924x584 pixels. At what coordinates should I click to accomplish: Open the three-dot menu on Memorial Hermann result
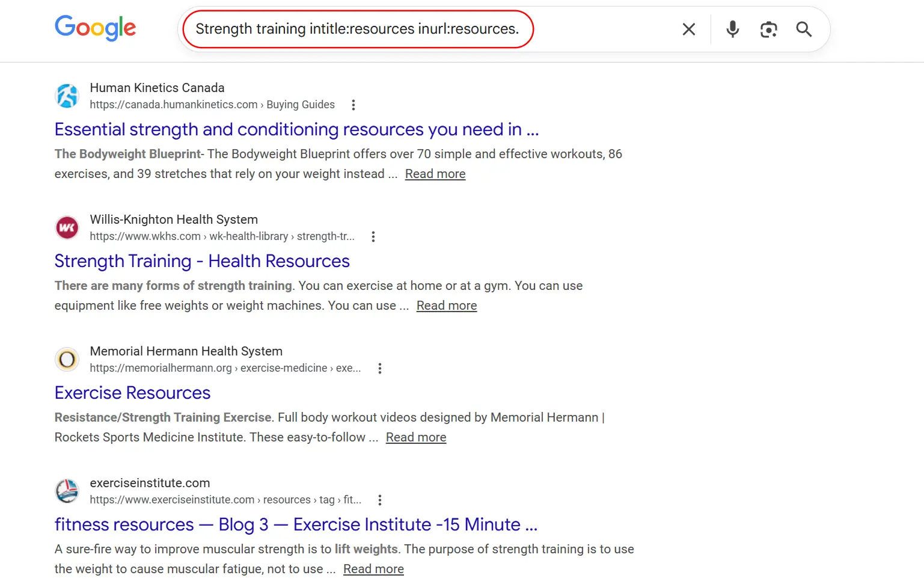pos(380,368)
